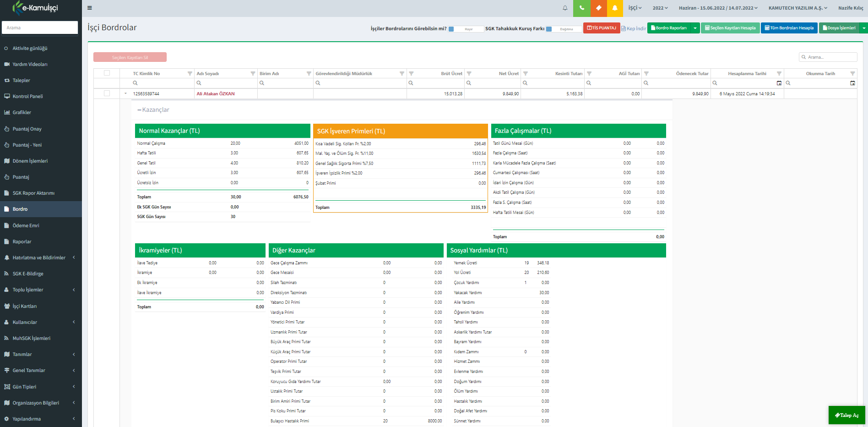The width and height of the screenshot is (868, 427).
Task: Open Dosya İşlemleri dropdown arrow
Action: pyautogui.click(x=863, y=28)
